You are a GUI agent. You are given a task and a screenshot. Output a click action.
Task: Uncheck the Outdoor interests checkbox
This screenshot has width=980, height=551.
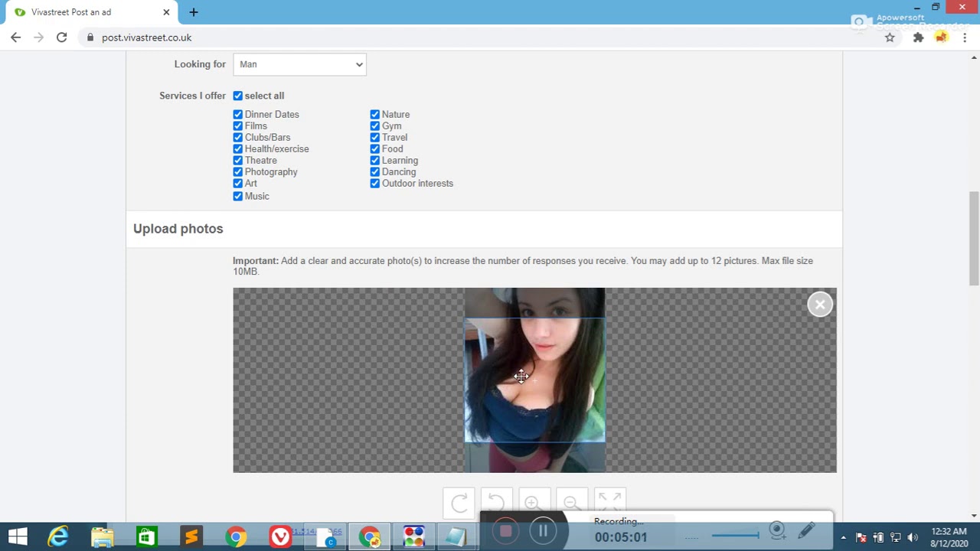pyautogui.click(x=374, y=184)
